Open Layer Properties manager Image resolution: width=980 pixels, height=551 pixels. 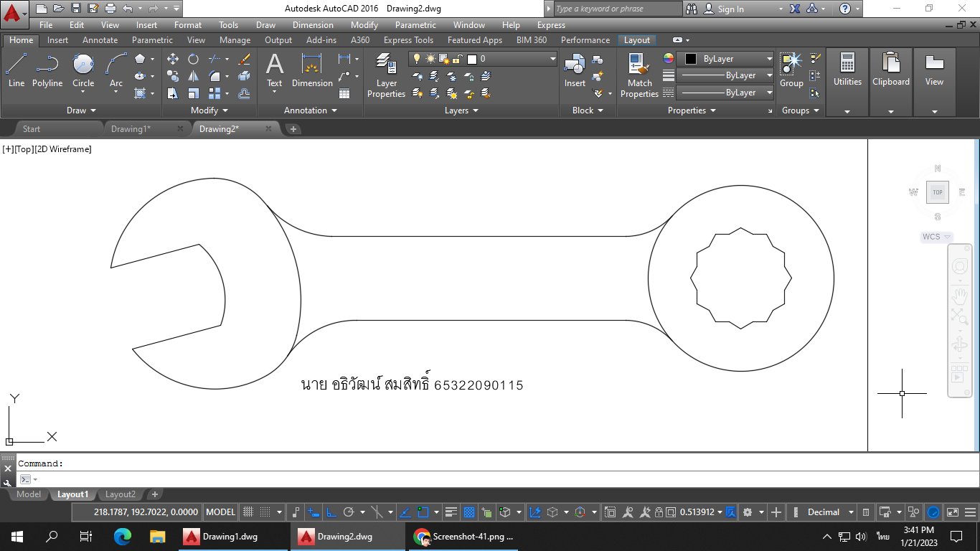[387, 75]
